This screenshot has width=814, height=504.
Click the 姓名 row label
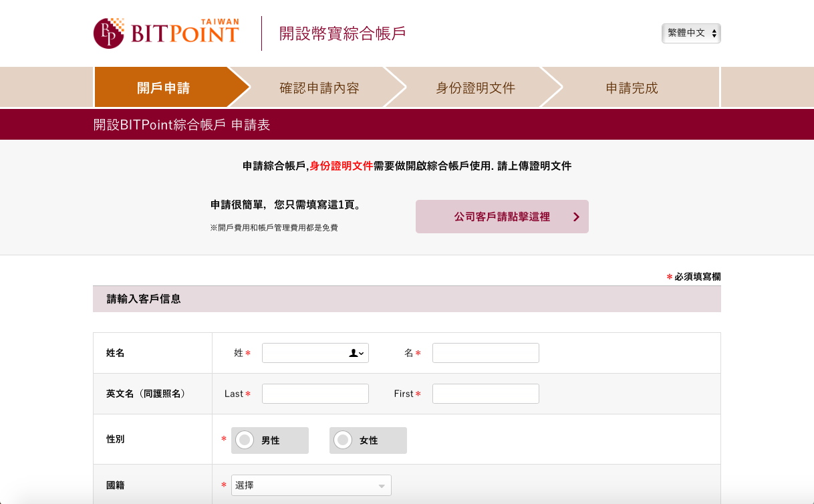pyautogui.click(x=116, y=353)
